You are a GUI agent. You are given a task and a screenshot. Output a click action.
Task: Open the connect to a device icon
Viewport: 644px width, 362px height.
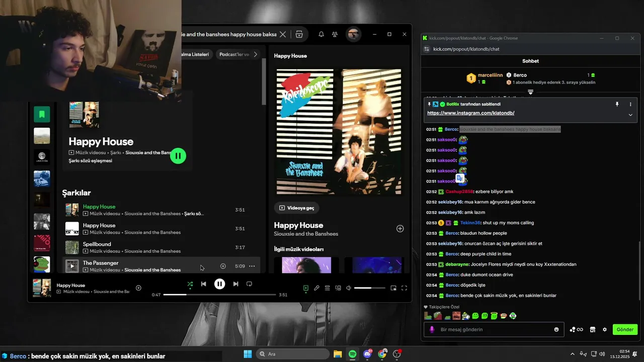point(338,288)
